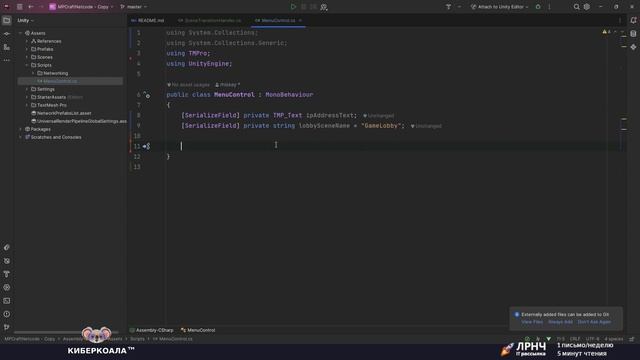Open code with me users icon
Screen dimensions: 640x360
click(x=324, y=7)
